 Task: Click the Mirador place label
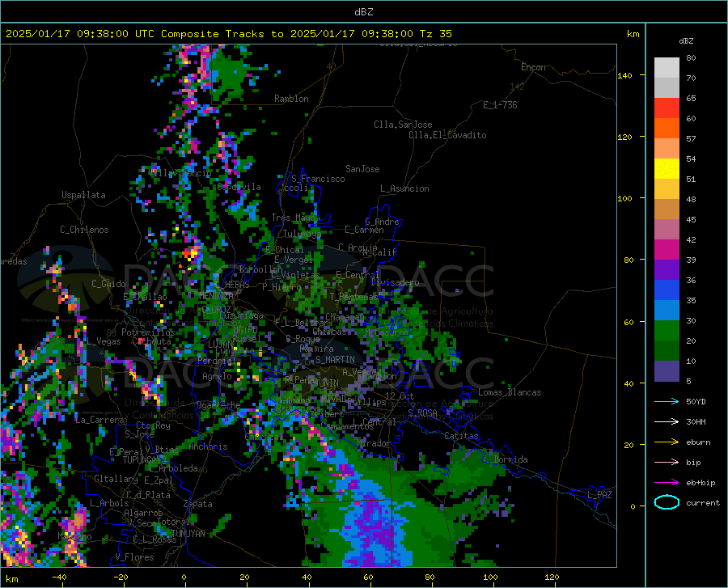pos(374,443)
